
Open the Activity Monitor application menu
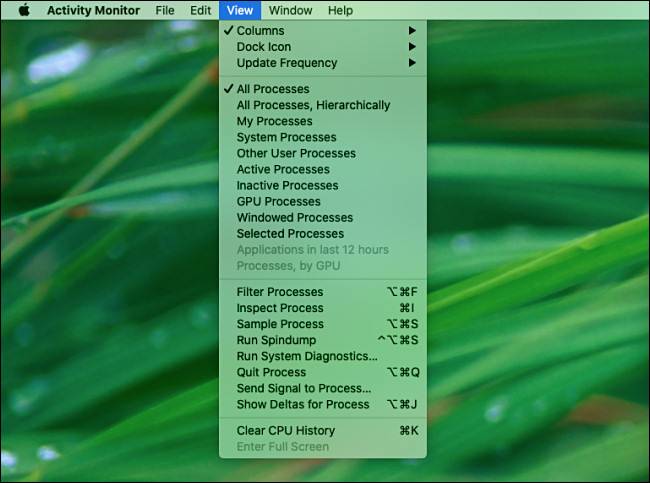pos(93,10)
